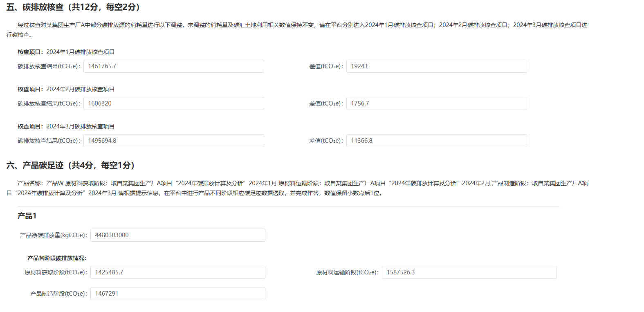Click the 产品净碳排放量(kgCO₂e) label text

(x=53, y=235)
